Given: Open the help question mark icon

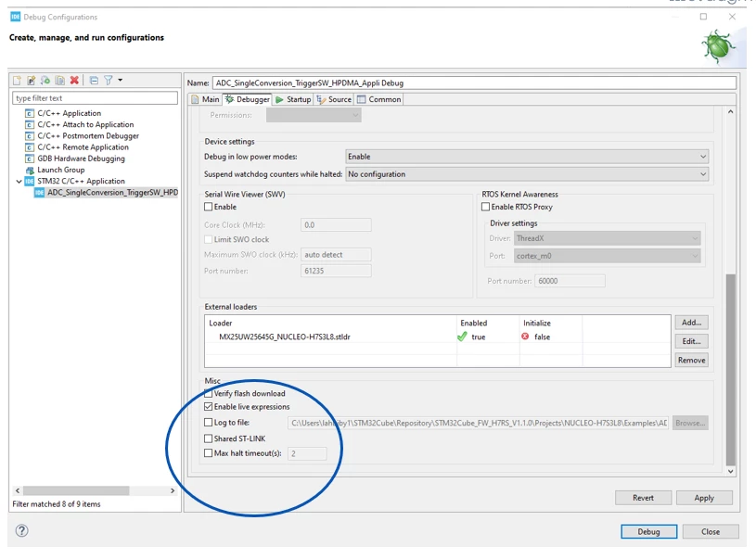Looking at the screenshot, I should point(21,530).
